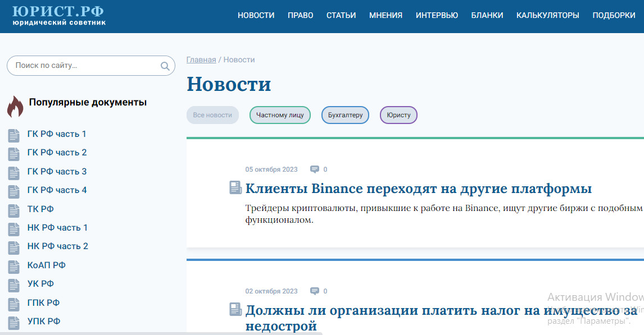Screen dimensions: 644x335
Task: Open ГПК РФ document link
Action: pos(43,302)
